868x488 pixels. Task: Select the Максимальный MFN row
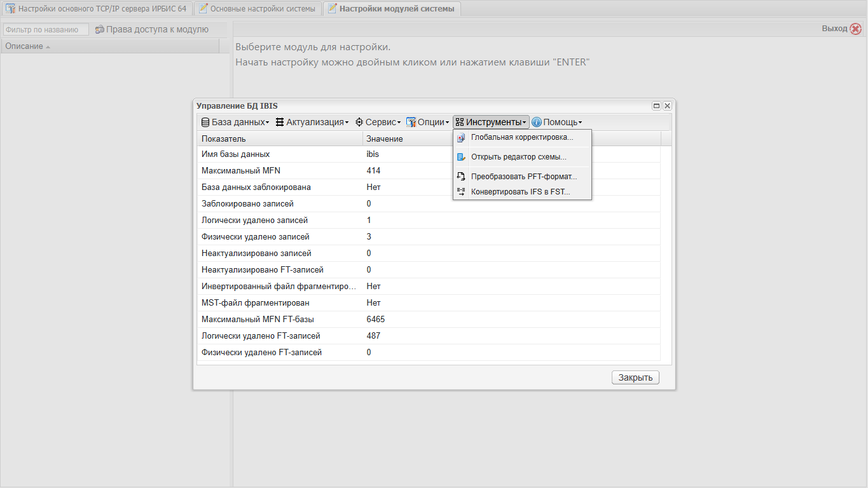[x=429, y=170]
